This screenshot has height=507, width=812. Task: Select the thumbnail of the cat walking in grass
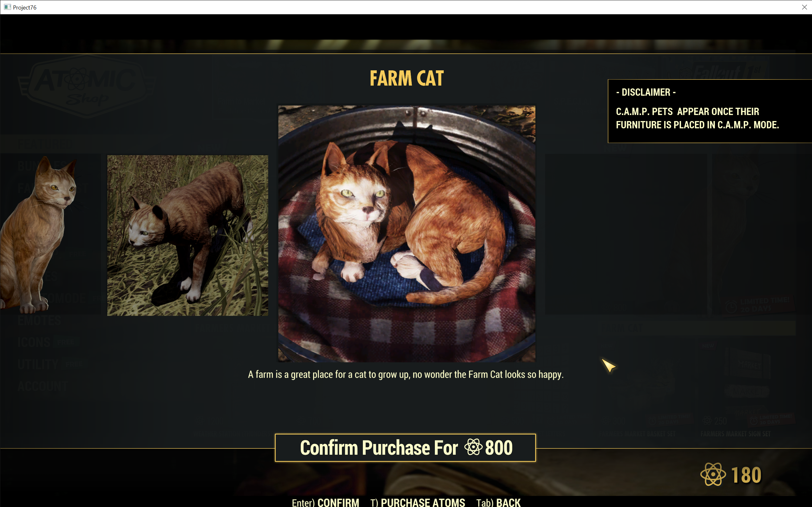[187, 235]
